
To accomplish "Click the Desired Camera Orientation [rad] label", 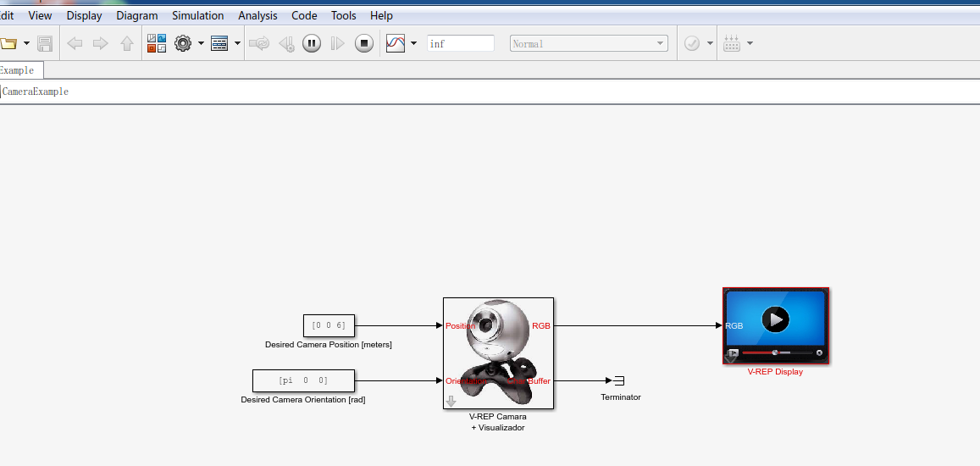I will [303, 399].
